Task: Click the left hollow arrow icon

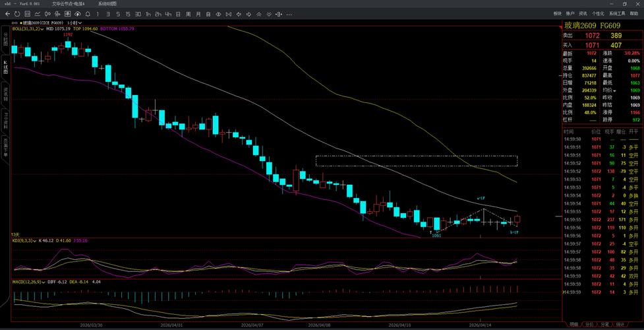Action: pyautogui.click(x=239, y=14)
